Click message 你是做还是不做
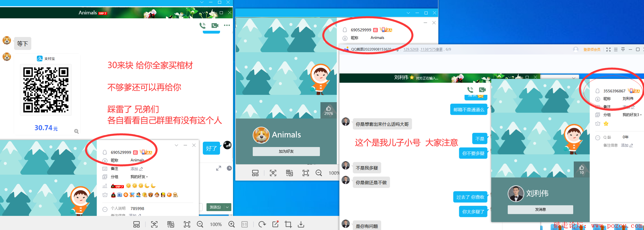This screenshot has height=230, width=644. [371, 183]
